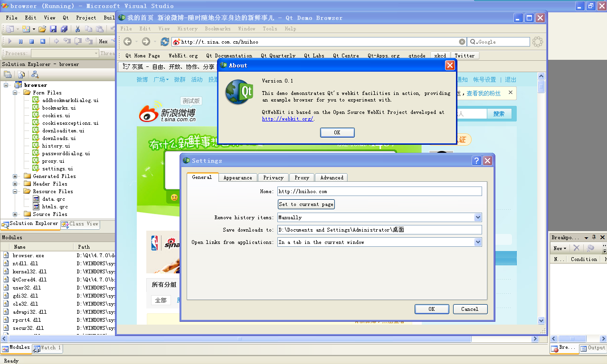
Task: Click the Save icon in Visual Studio toolbar
Action: tap(53, 29)
